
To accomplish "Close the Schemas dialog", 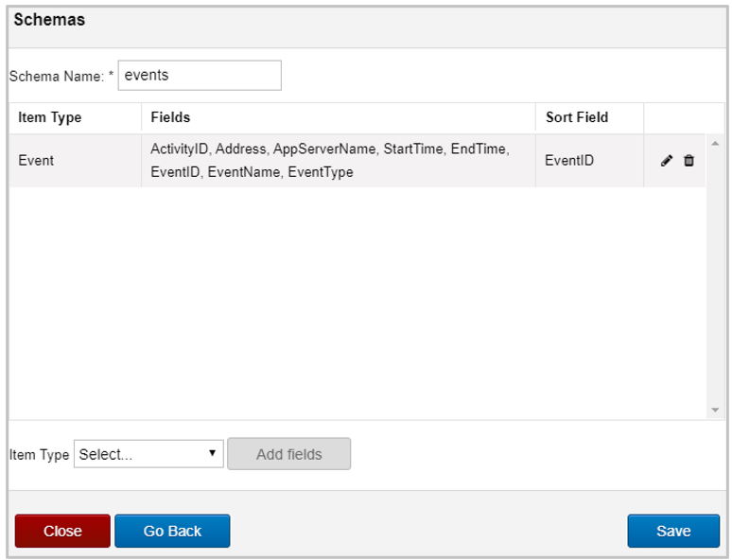I will click(x=62, y=531).
